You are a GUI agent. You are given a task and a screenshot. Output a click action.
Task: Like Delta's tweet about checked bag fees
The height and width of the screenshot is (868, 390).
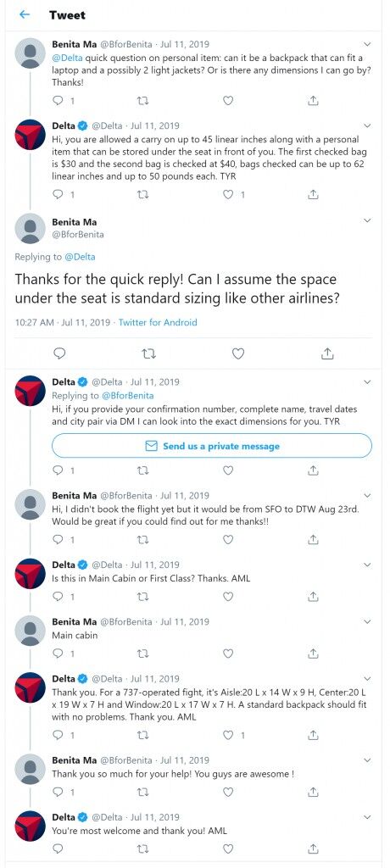[228, 194]
